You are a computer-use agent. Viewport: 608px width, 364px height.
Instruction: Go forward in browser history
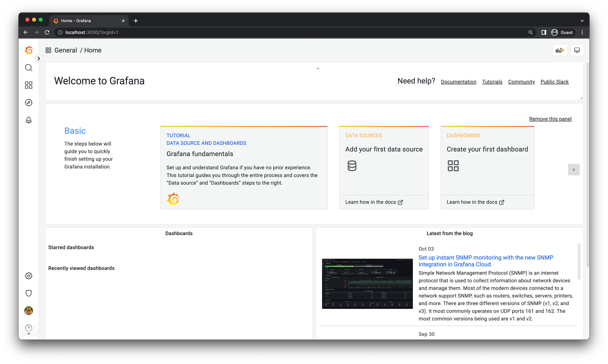(x=36, y=32)
